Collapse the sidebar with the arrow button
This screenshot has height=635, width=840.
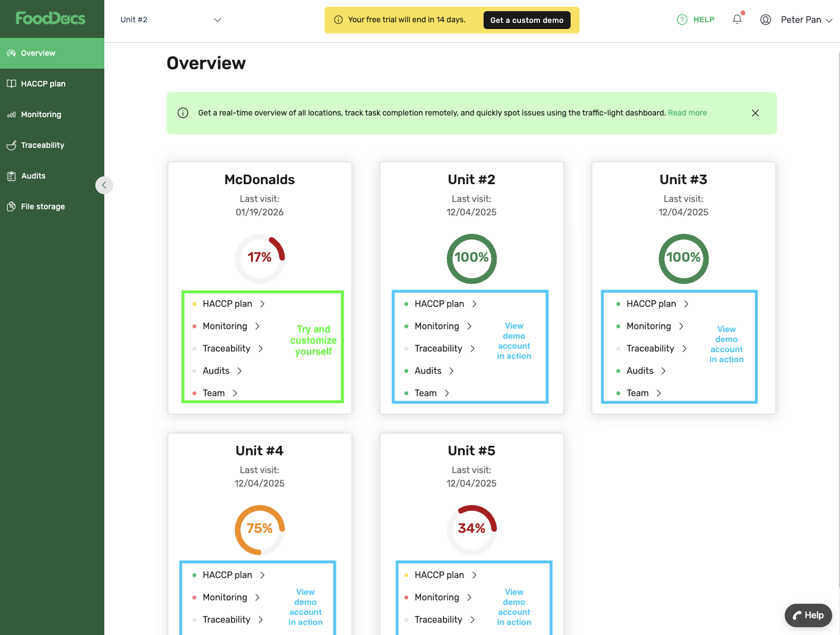104,185
